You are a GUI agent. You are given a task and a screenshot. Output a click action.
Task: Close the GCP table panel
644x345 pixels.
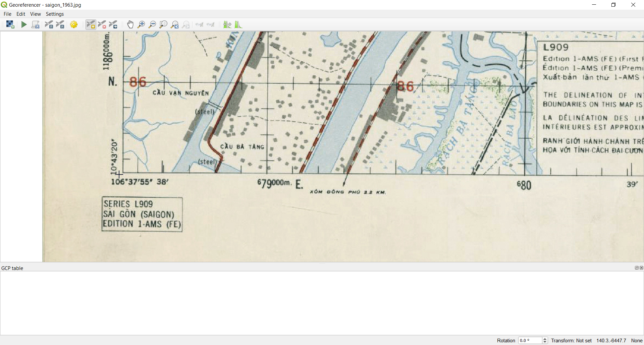641,268
